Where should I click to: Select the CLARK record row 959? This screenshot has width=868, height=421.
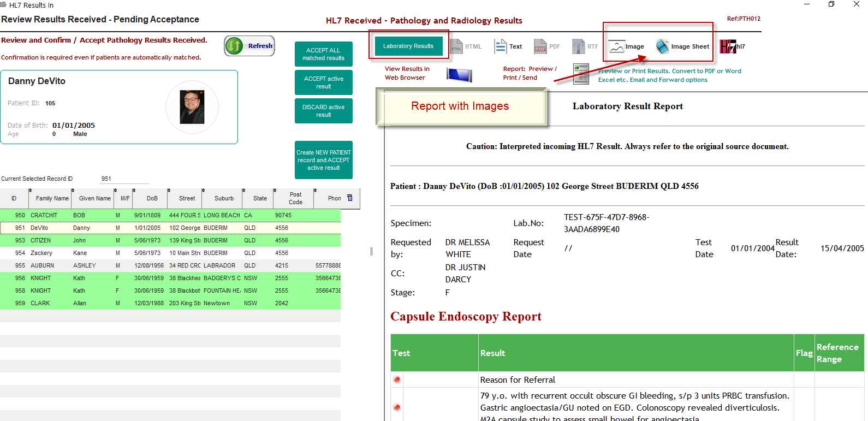coord(170,303)
